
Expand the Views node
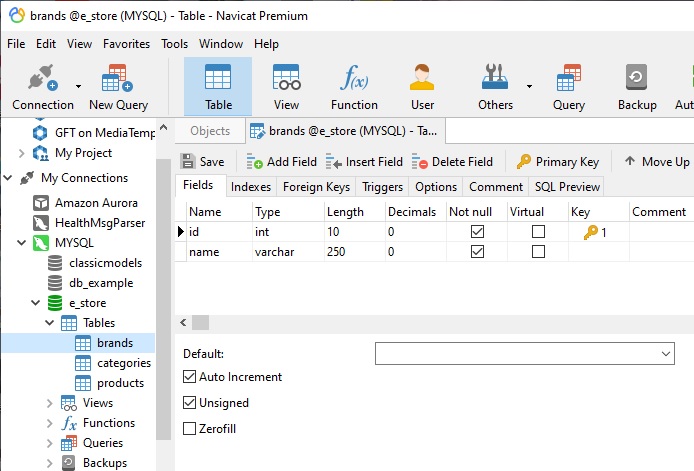click(50, 403)
